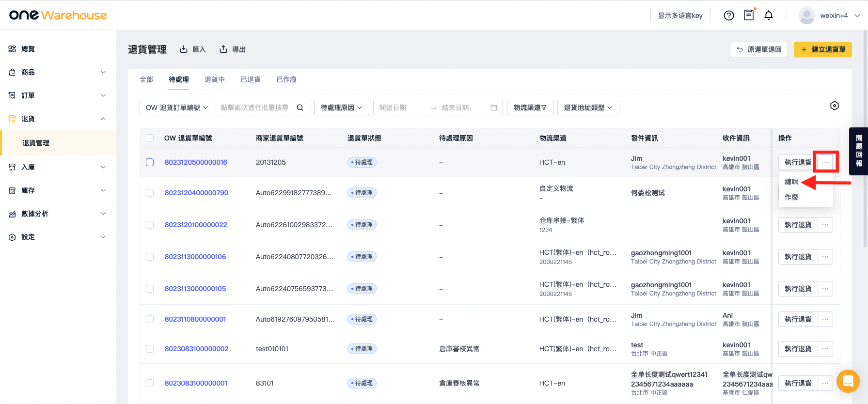The image size is (868, 404).
Task: Click the 原運單退回 button
Action: coord(759,49)
